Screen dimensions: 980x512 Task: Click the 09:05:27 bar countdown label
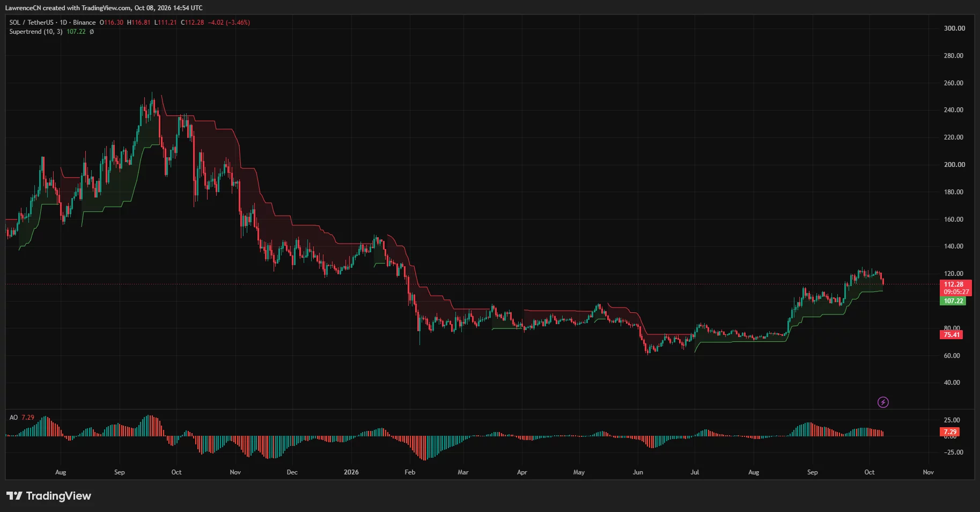pos(956,292)
